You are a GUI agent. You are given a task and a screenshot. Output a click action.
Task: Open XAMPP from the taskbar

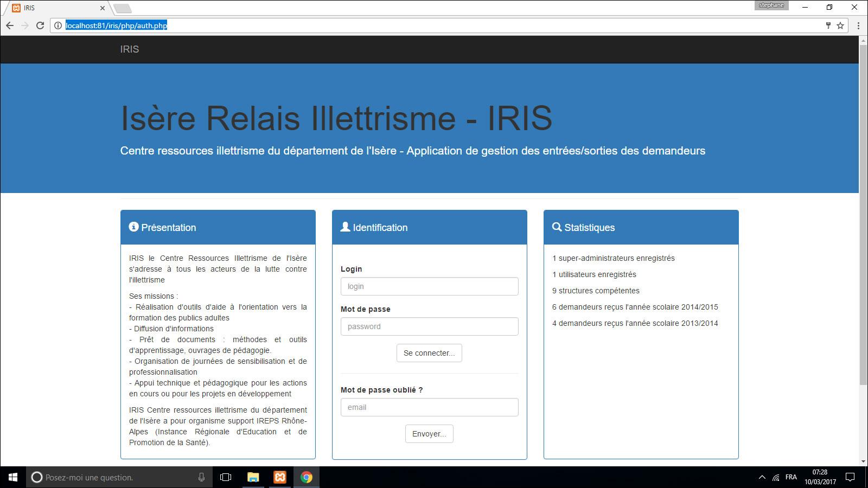pos(280,477)
